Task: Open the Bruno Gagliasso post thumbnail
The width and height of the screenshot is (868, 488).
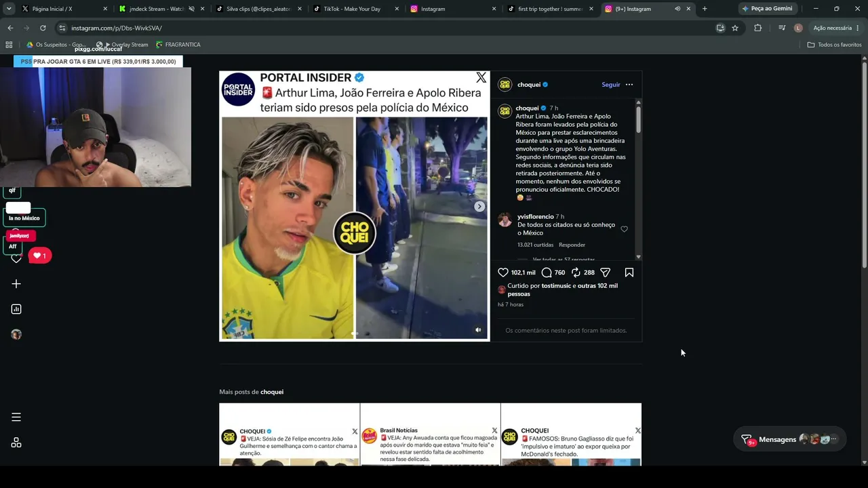Action: point(571,434)
